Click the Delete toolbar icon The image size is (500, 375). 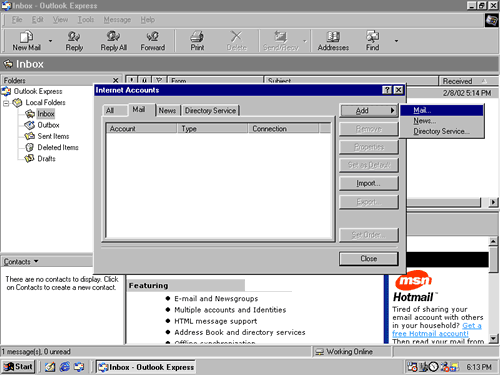pyautogui.click(x=236, y=41)
